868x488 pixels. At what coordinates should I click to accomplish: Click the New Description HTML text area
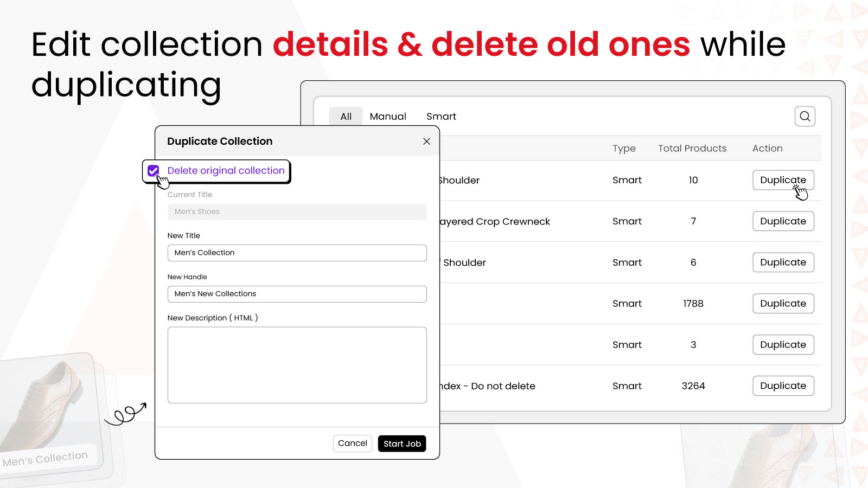(297, 365)
